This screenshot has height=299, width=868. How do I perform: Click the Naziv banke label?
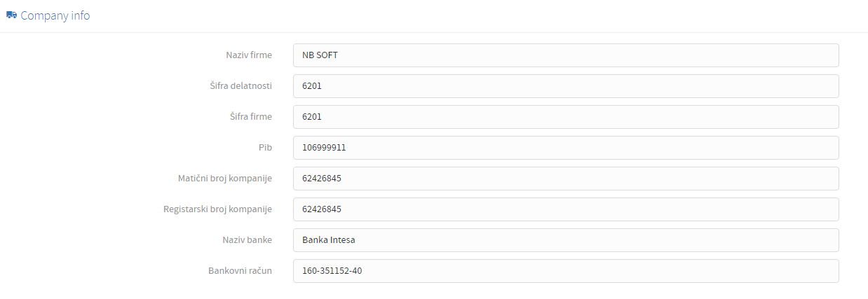pyautogui.click(x=247, y=240)
